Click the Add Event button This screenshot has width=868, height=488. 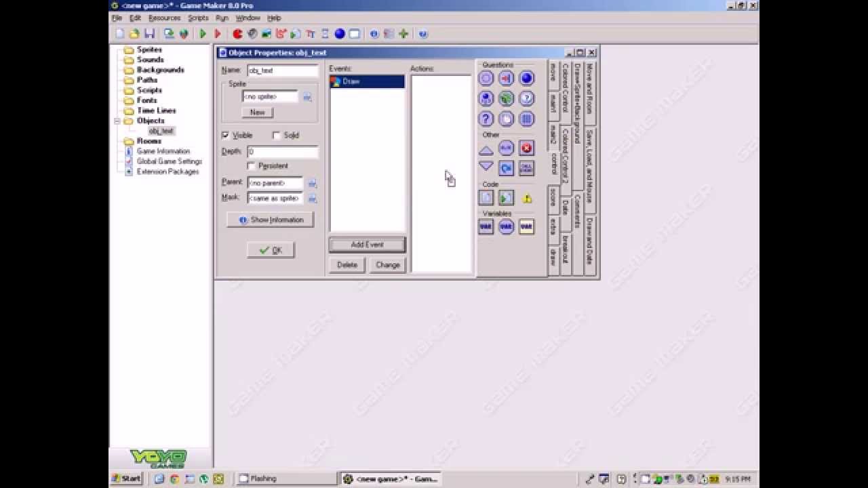tap(367, 245)
